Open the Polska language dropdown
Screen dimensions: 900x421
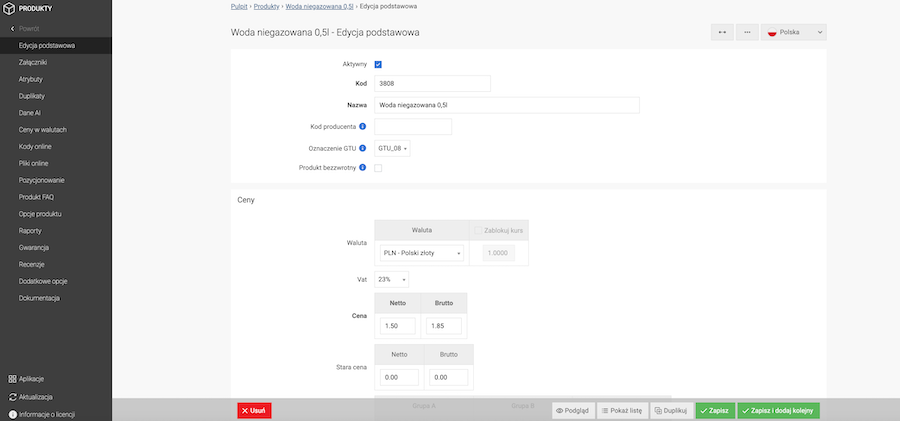point(794,32)
